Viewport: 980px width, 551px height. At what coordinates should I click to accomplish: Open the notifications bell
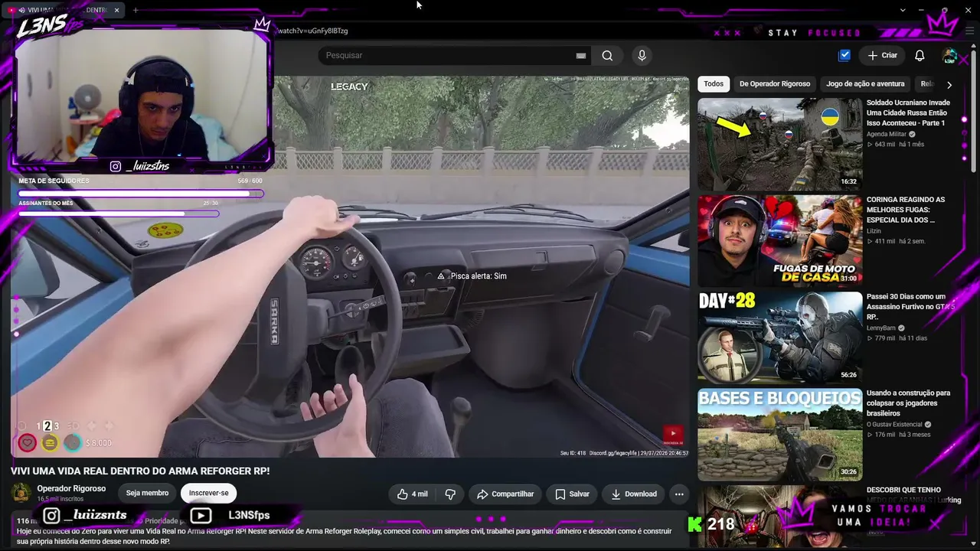(920, 55)
